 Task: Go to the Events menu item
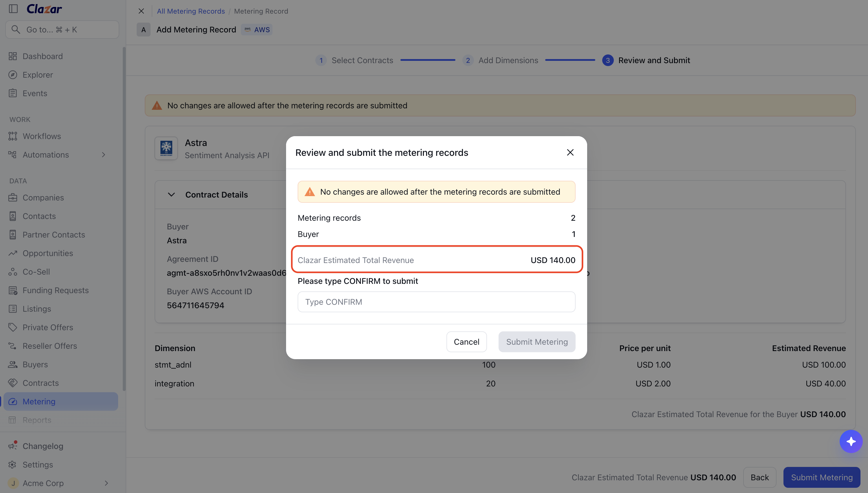(x=61, y=93)
